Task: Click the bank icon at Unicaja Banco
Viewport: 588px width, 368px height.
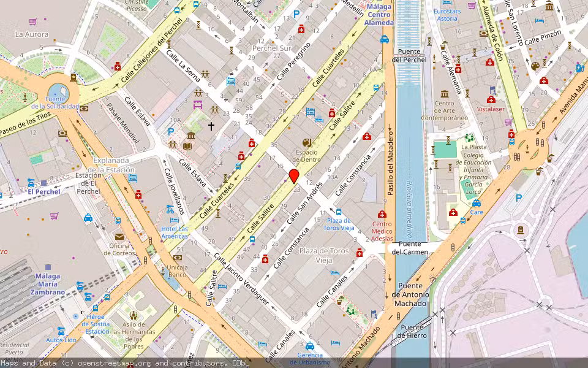Action: (178, 258)
